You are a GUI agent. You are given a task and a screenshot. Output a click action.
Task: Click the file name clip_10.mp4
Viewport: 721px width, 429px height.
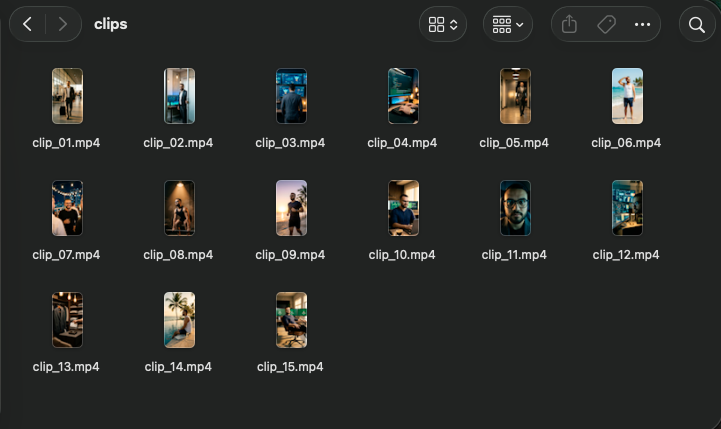402,255
